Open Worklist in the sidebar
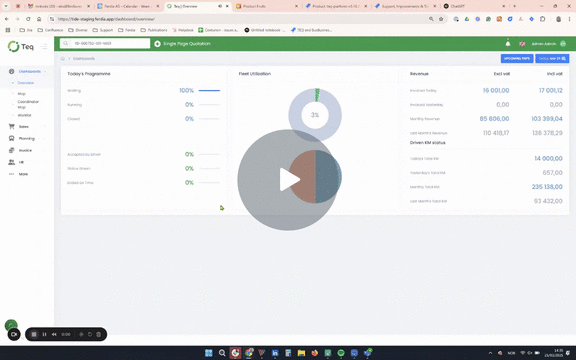 [x=24, y=115]
